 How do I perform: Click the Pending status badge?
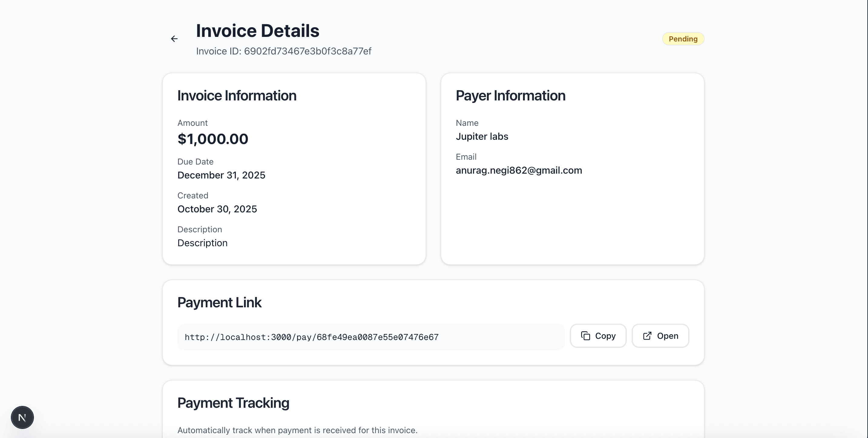click(683, 38)
